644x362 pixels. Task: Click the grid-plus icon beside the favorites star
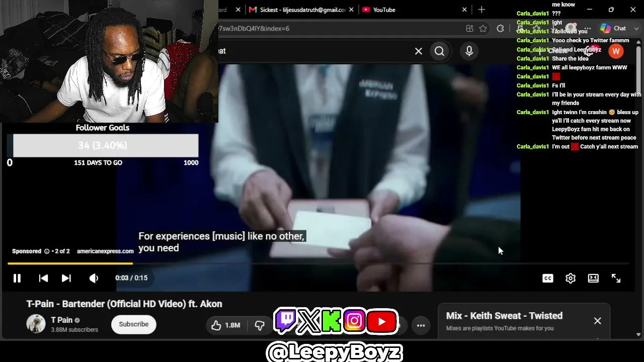click(x=469, y=29)
